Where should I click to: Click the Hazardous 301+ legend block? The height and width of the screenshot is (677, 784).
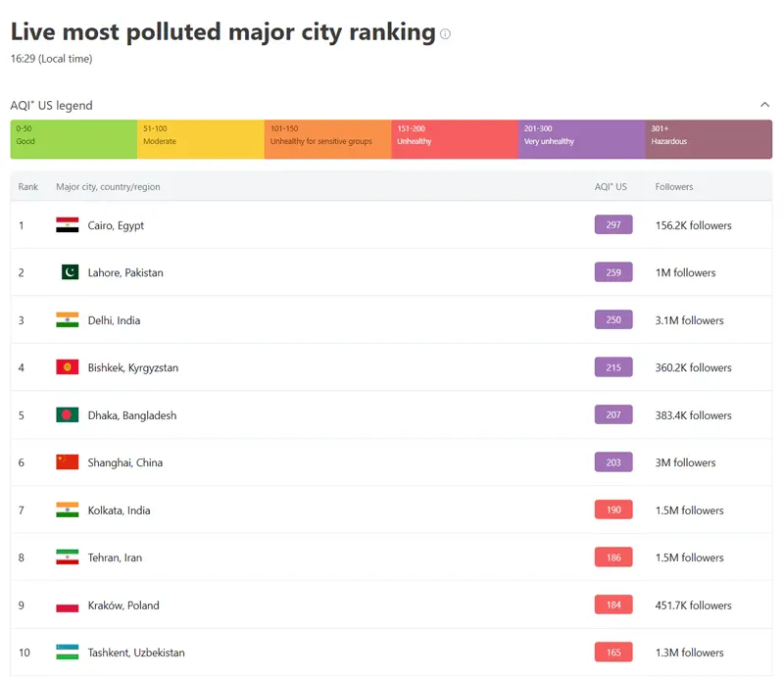[709, 139]
